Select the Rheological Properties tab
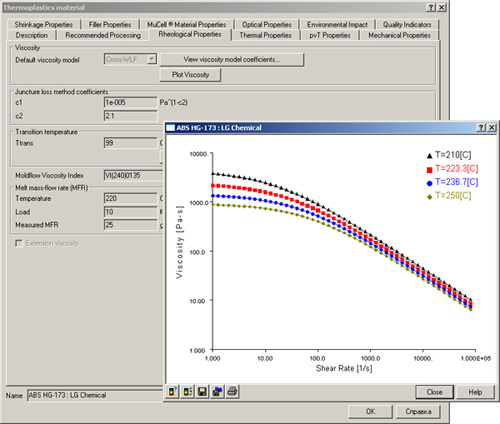Viewport: 500px width, 424px height. pos(190,34)
